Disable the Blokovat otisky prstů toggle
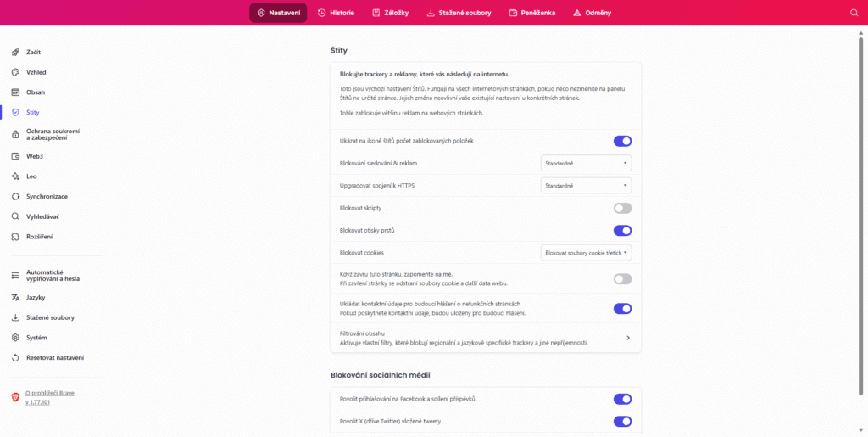Viewport: 868px width, 437px height. tap(622, 230)
